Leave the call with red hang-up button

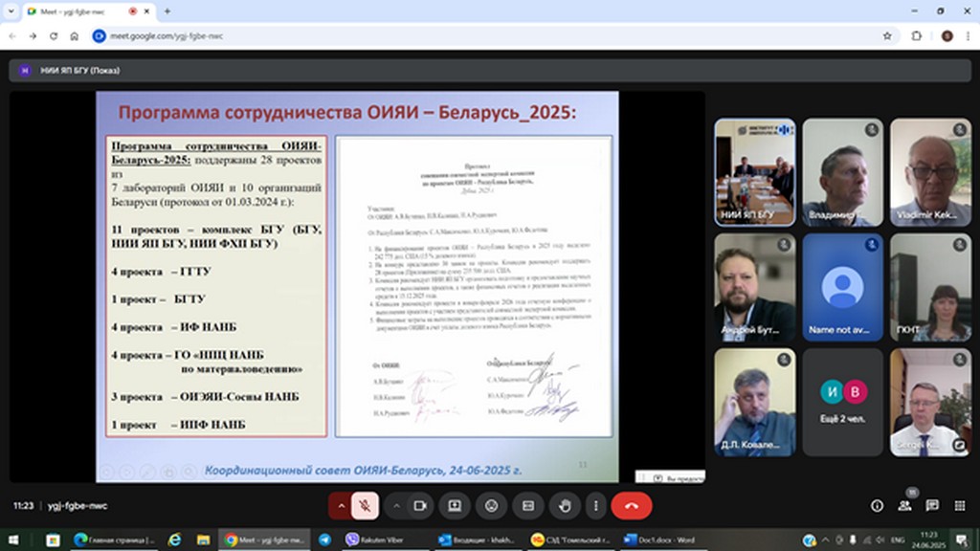coord(631,505)
